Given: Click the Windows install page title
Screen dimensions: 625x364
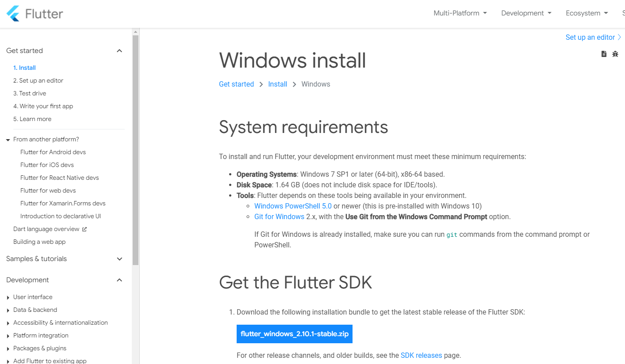Looking at the screenshot, I should (x=292, y=61).
